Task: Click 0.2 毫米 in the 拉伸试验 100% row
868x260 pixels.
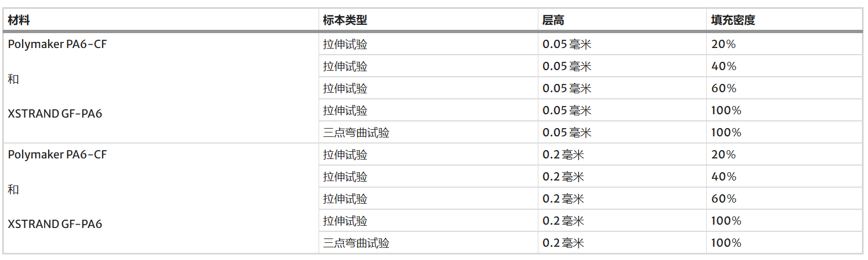Action: coord(563,221)
